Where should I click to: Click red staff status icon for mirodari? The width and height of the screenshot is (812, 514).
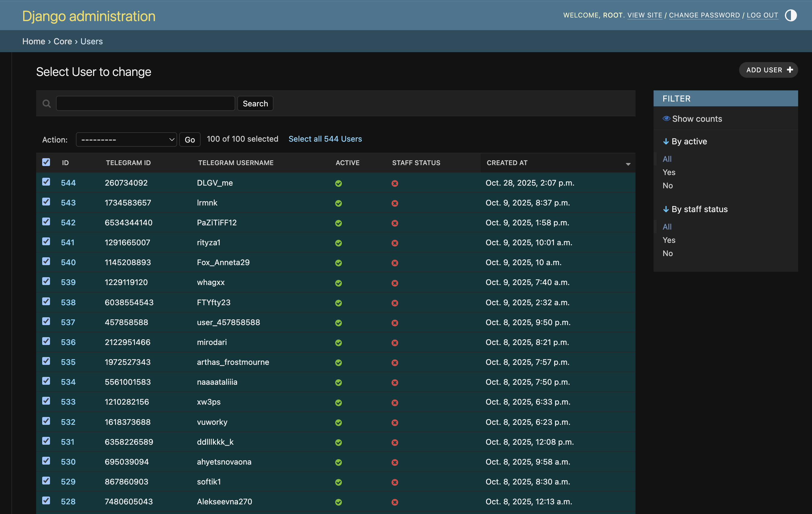coord(395,343)
